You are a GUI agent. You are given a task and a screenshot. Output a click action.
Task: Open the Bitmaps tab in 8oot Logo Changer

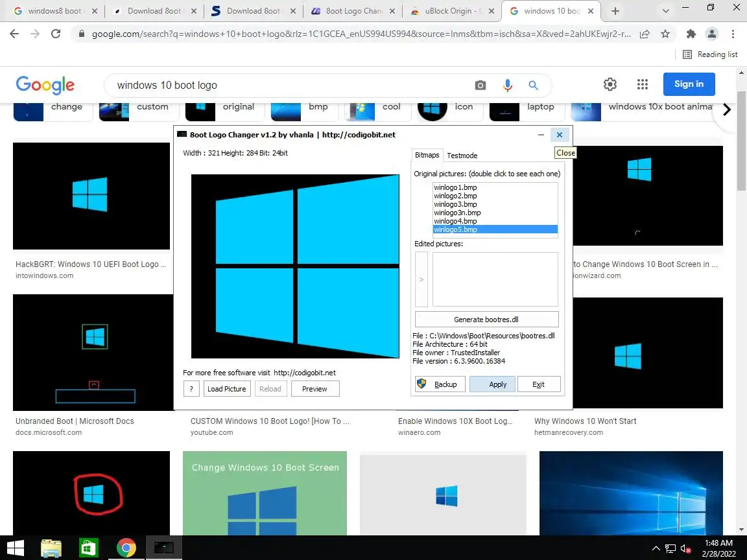pos(427,156)
